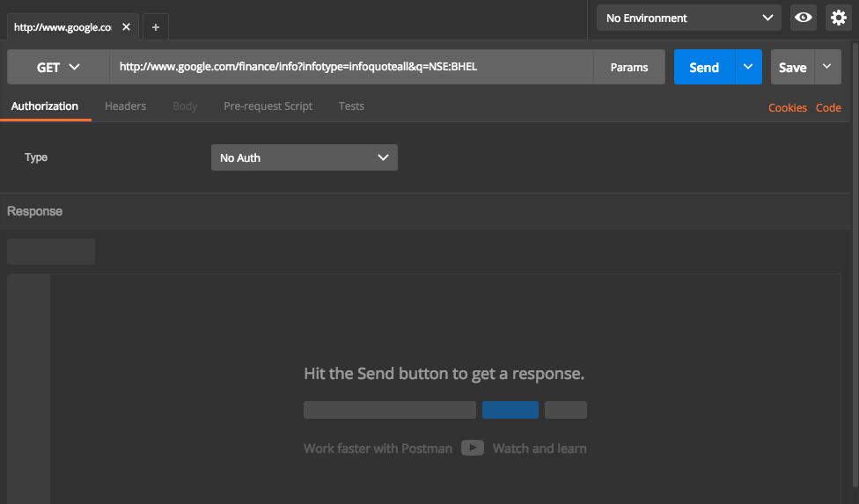859x504 pixels.
Task: Expand the No Environment dropdown
Action: tap(688, 18)
